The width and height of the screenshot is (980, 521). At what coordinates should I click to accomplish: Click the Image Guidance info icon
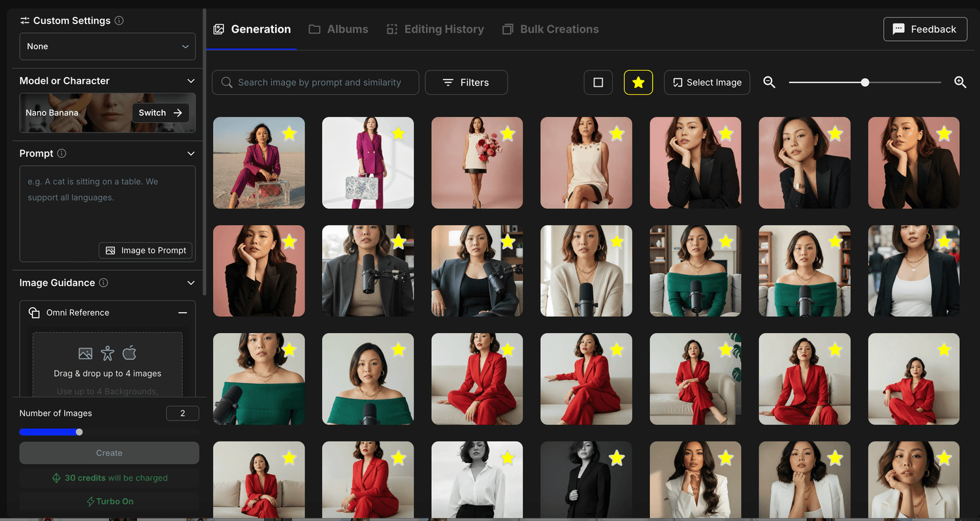[104, 283]
